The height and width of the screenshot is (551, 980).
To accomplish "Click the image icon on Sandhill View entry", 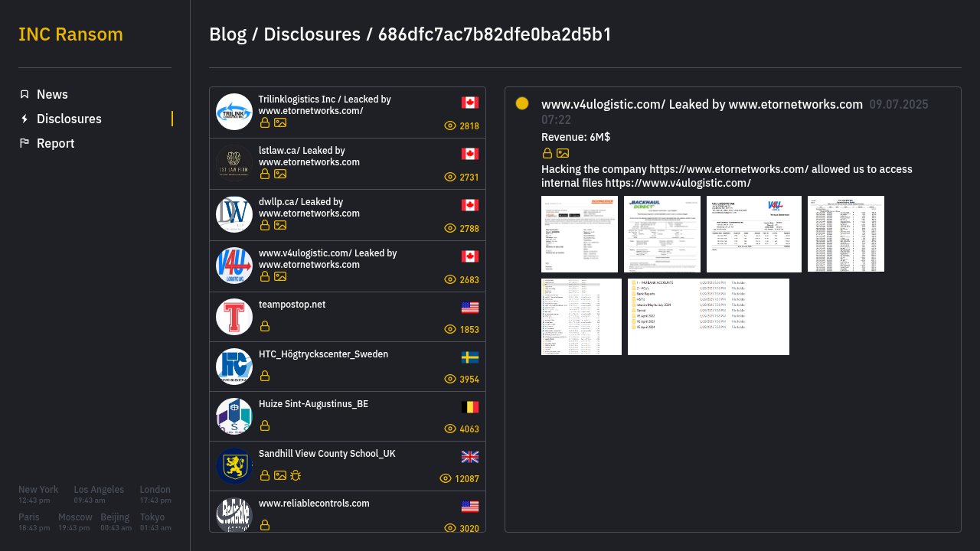I will tap(280, 475).
